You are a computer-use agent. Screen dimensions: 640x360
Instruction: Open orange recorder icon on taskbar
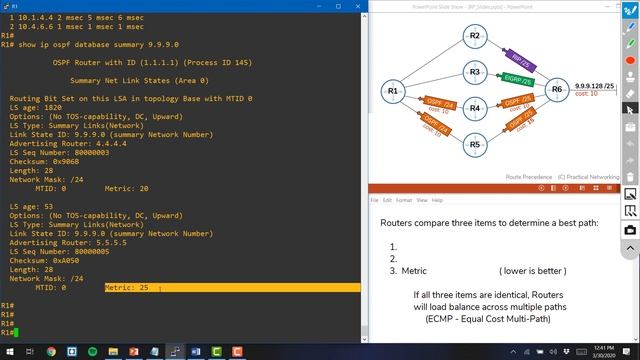click(x=237, y=352)
